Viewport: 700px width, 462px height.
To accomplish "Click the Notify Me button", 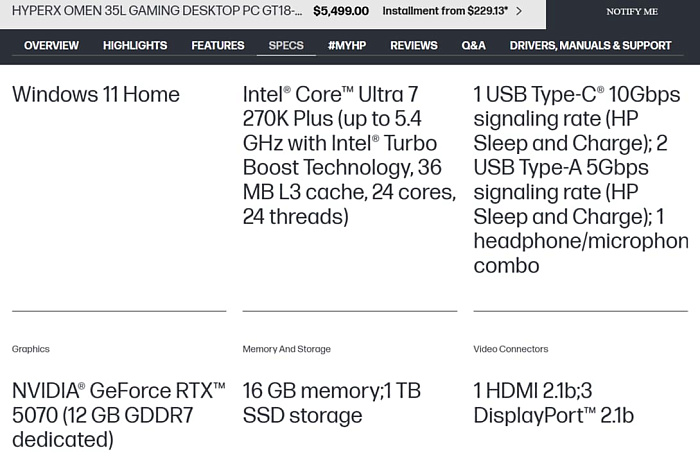I will click(x=632, y=12).
